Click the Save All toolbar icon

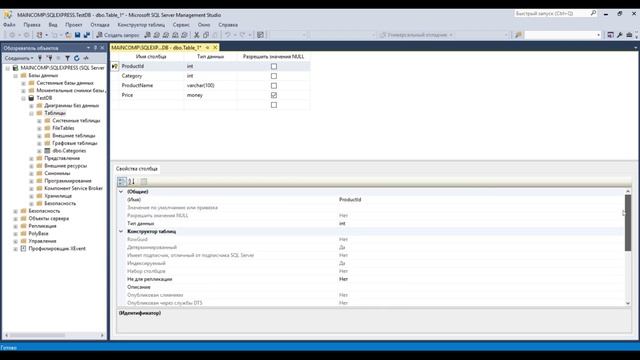[x=87, y=35]
